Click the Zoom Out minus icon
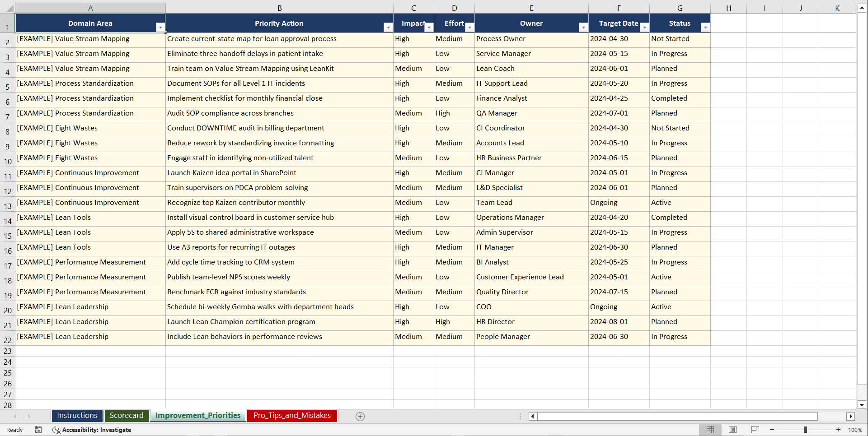The width and height of the screenshot is (868, 436). 772,430
